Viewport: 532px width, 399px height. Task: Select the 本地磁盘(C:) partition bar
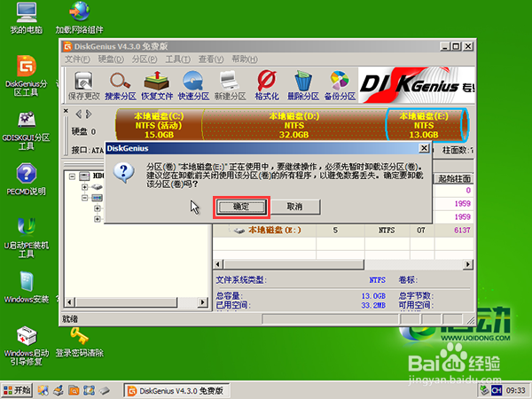click(159, 125)
